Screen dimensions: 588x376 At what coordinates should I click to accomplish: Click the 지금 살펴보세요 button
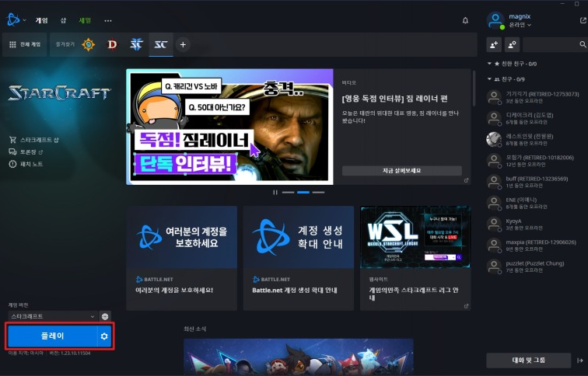401,170
